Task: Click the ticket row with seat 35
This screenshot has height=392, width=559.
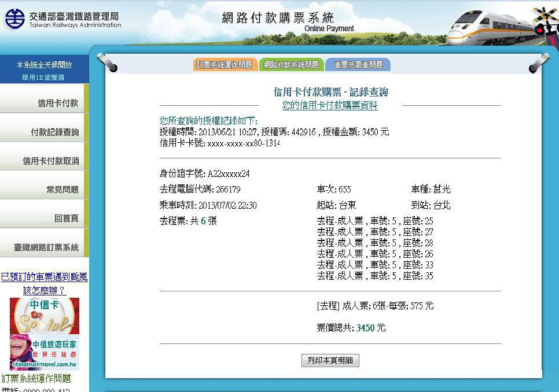Action: pos(375,276)
